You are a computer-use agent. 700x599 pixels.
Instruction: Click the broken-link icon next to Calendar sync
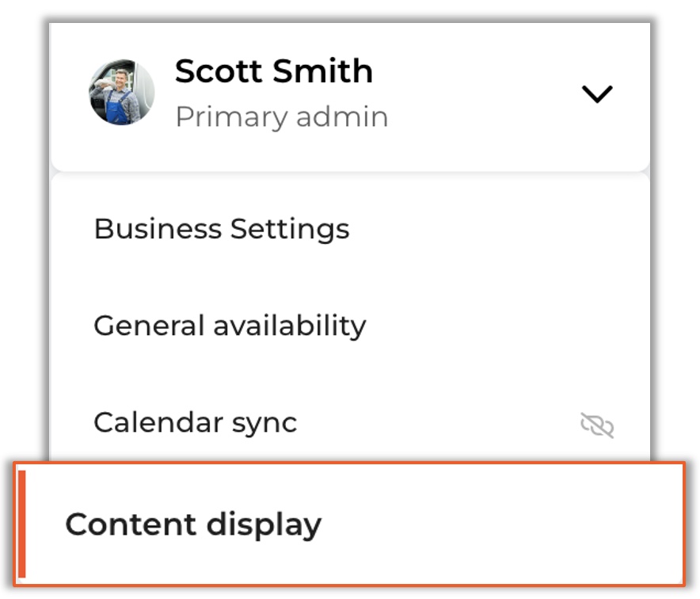click(597, 425)
